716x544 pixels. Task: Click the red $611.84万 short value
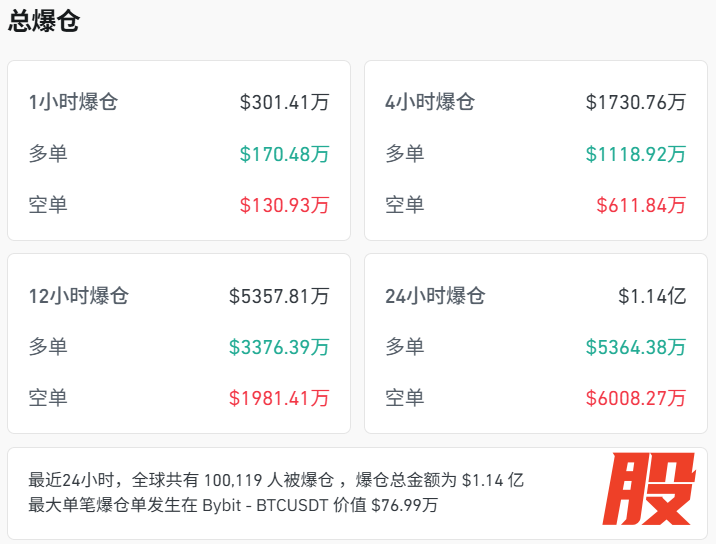coord(641,205)
